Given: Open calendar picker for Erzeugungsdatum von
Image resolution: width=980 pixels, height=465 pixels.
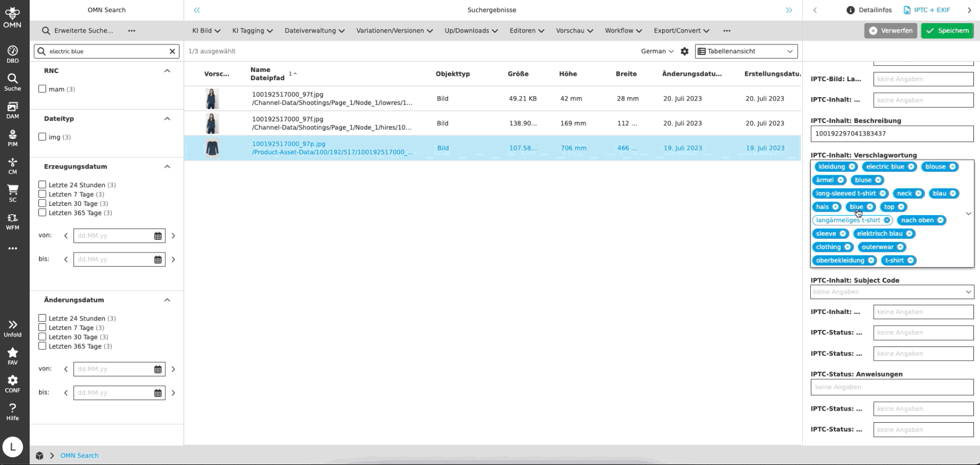Looking at the screenshot, I should pyautogui.click(x=158, y=236).
